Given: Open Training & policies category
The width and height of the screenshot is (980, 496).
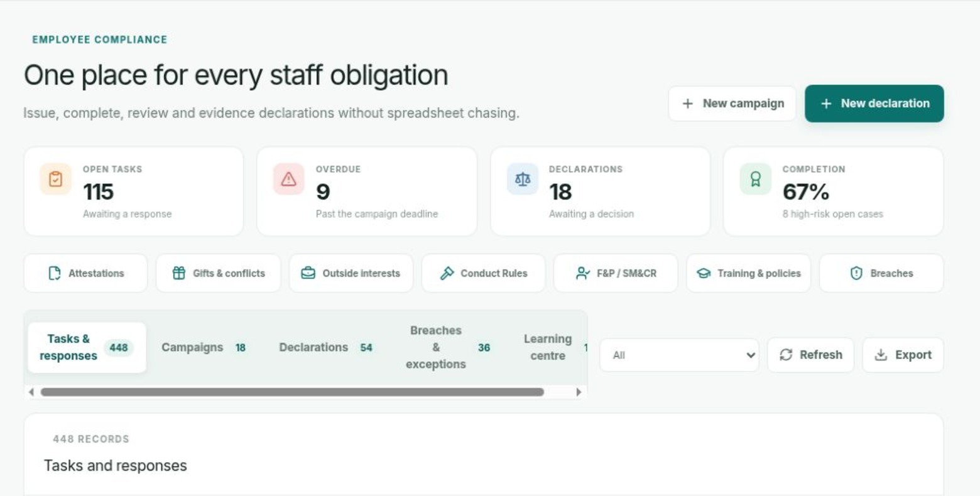Looking at the screenshot, I should 749,273.
